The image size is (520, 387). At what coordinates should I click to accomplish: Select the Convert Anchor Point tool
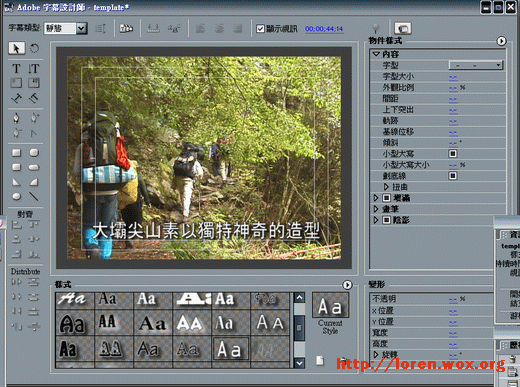34,133
